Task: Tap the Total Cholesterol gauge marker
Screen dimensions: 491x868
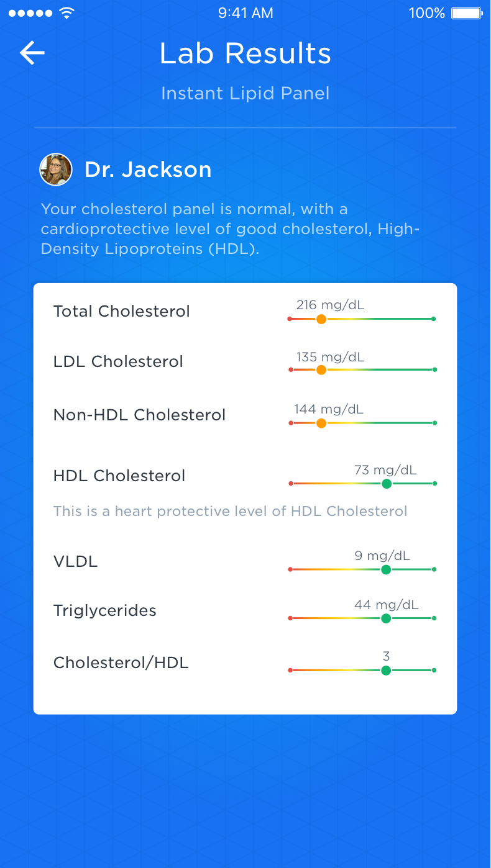Action: point(321,319)
